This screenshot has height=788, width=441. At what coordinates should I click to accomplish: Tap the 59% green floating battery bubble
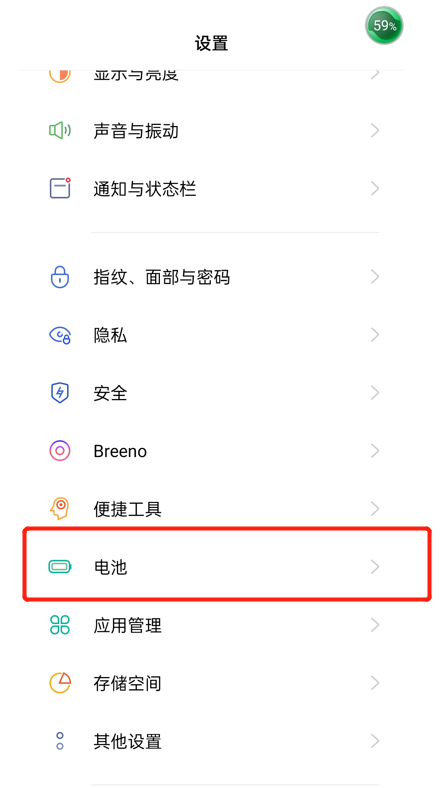pyautogui.click(x=384, y=25)
